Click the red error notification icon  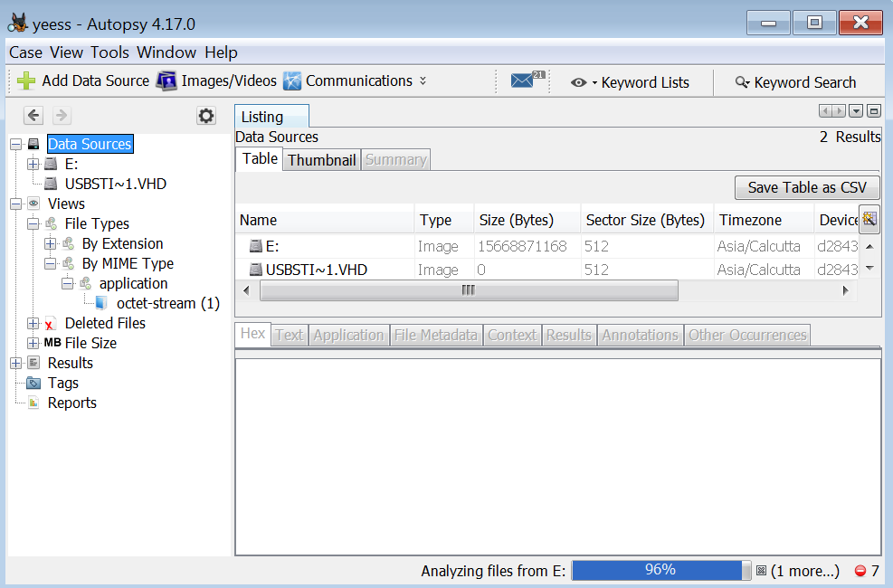(x=860, y=570)
